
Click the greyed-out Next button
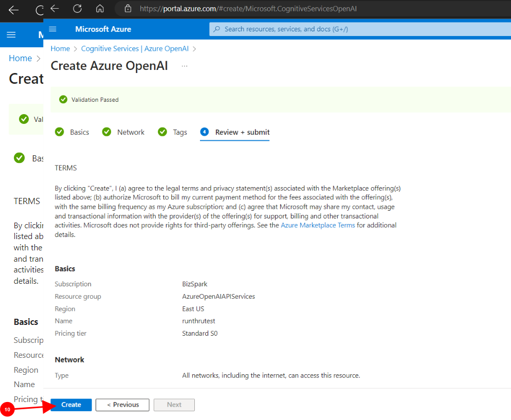pos(174,405)
